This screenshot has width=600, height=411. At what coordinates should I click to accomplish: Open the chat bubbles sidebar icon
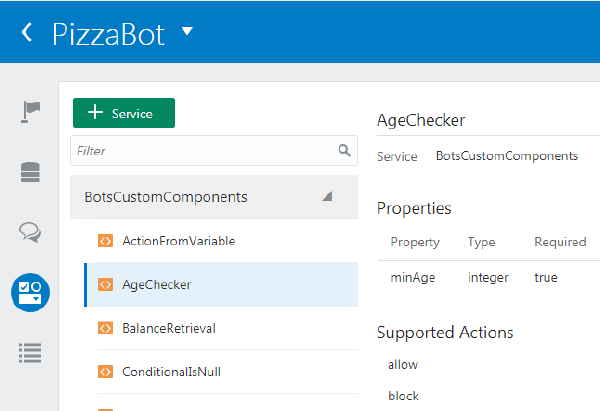pos(31,232)
